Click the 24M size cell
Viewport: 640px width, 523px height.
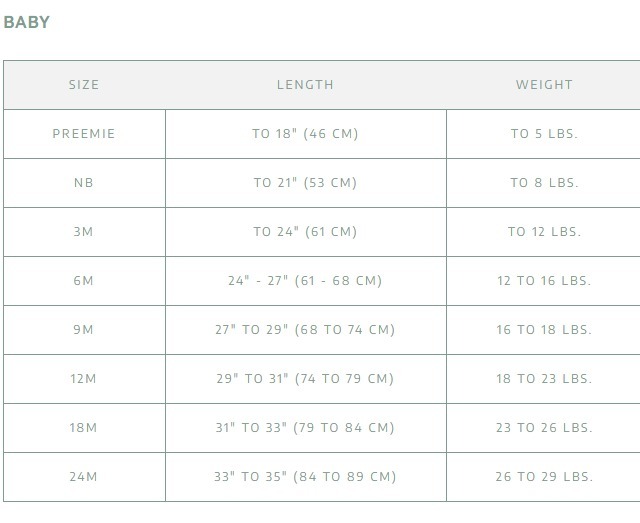pyautogui.click(x=84, y=477)
